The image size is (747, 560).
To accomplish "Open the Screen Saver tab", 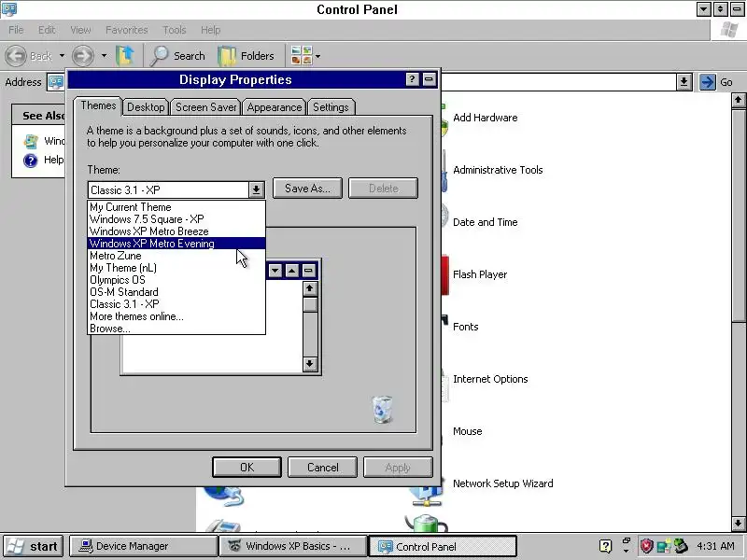I will point(205,107).
